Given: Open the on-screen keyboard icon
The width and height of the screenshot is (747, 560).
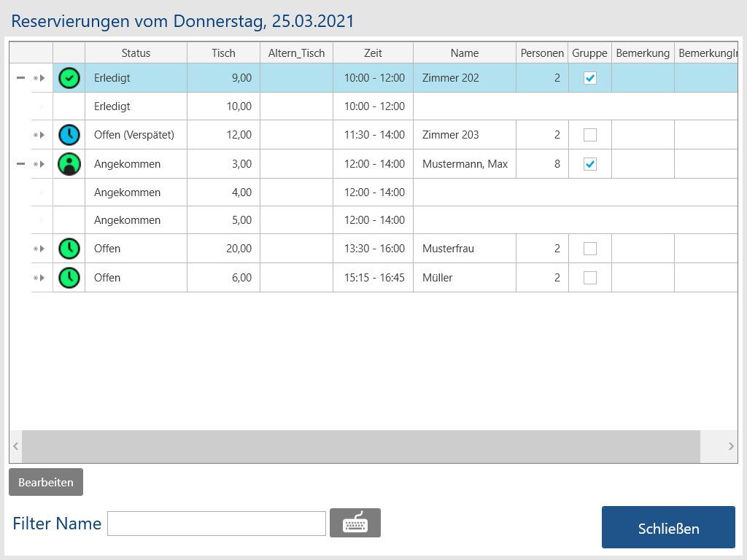Looking at the screenshot, I should (355, 523).
